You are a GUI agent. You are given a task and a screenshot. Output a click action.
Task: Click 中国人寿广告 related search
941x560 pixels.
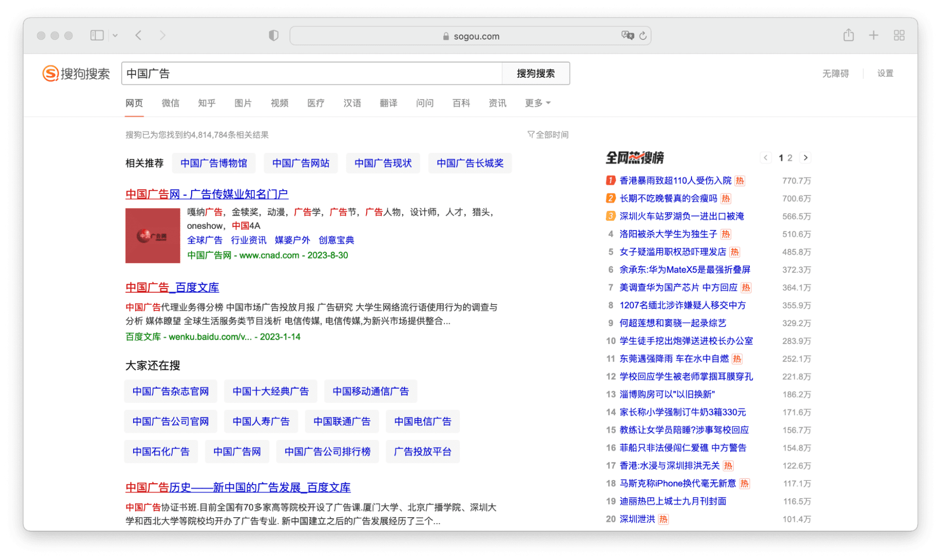(x=261, y=422)
